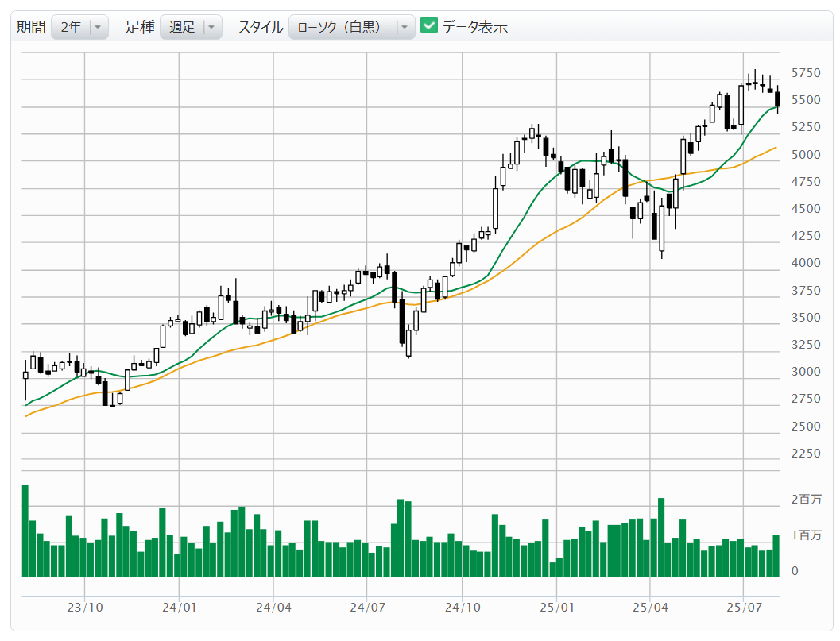Screen dimensions: 840x641
Task: Open the スタイル (ローソク 白黒) style dropdown
Action: point(351,27)
